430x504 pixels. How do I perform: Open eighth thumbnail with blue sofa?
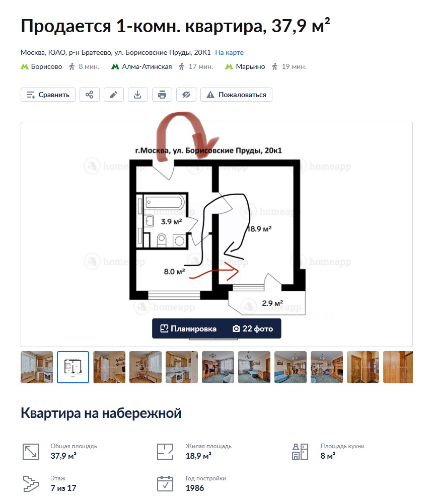coord(291,367)
